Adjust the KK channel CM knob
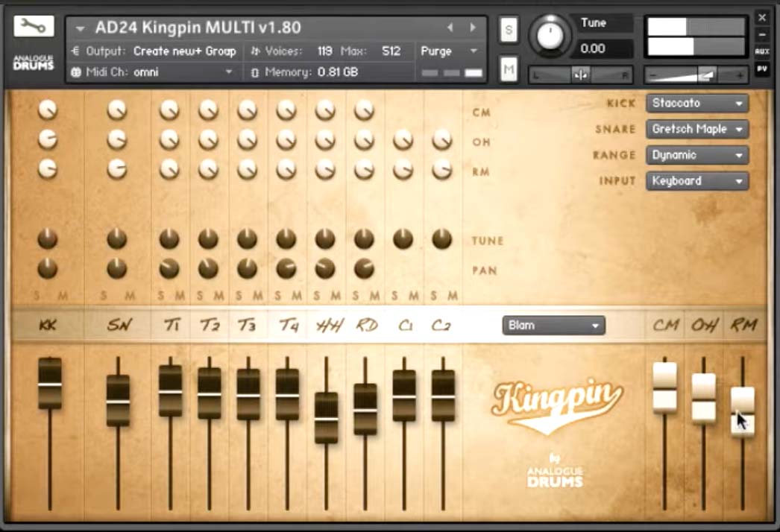 pos(48,110)
